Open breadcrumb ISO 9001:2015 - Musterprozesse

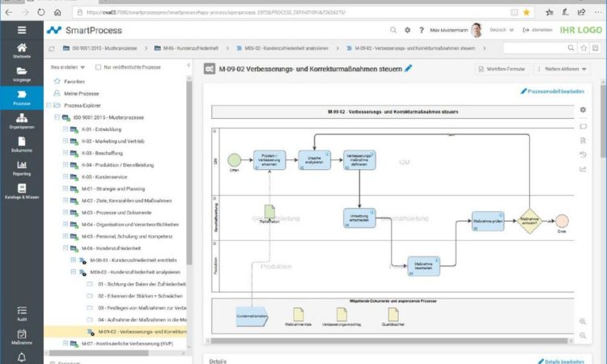(100, 49)
